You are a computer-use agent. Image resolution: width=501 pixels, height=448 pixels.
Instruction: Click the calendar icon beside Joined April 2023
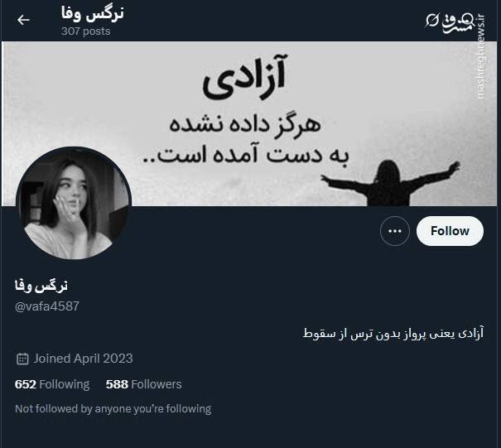(x=22, y=359)
